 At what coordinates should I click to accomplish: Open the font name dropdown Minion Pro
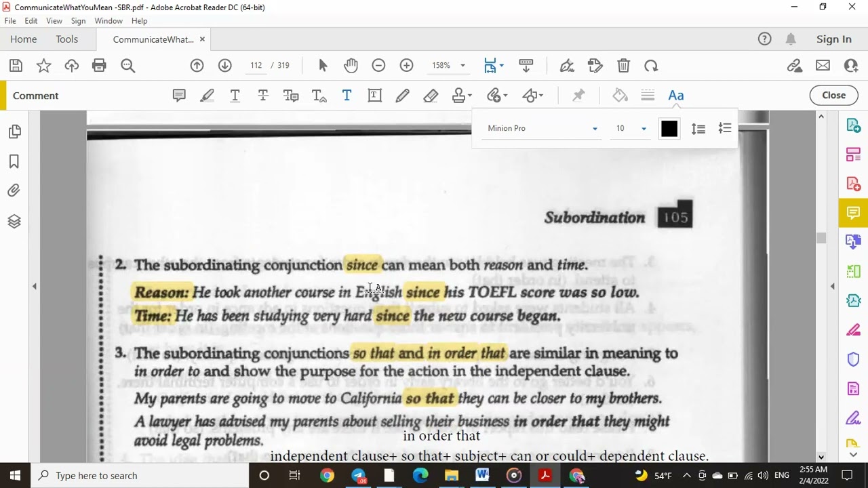pos(542,128)
